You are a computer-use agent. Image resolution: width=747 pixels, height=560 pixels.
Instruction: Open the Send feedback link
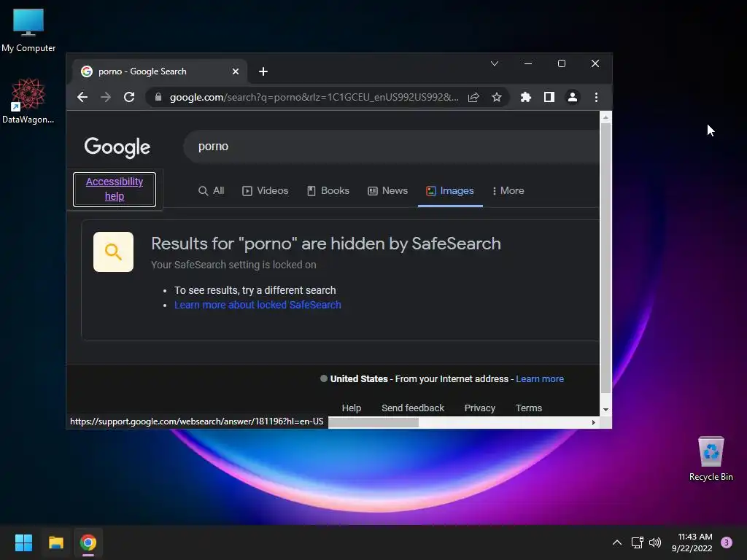pyautogui.click(x=413, y=408)
